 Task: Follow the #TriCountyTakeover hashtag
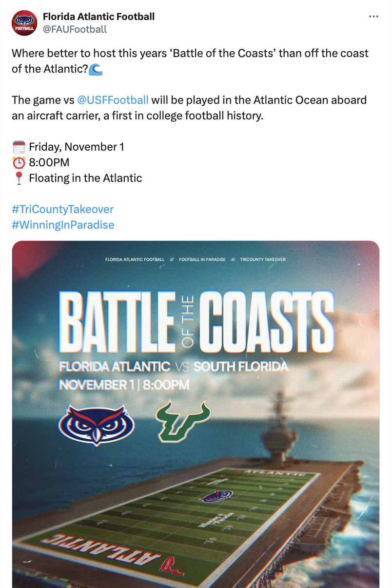pos(62,209)
